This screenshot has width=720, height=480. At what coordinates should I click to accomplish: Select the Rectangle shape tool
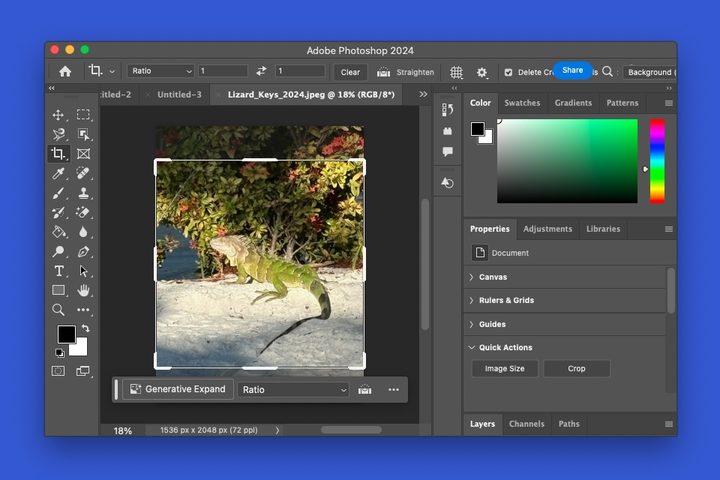coord(58,290)
